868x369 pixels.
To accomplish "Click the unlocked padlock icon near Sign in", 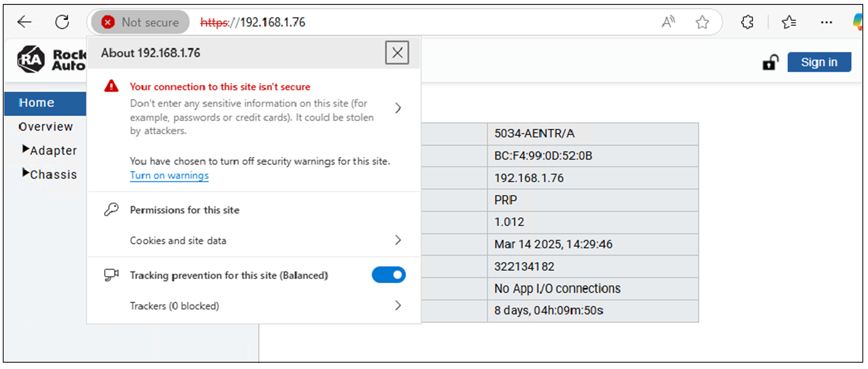I will (770, 62).
